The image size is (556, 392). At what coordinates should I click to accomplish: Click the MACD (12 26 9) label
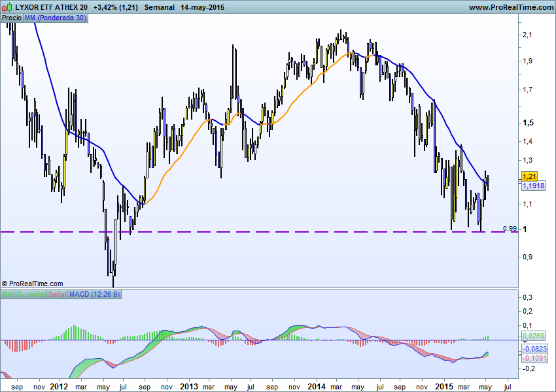point(94,295)
